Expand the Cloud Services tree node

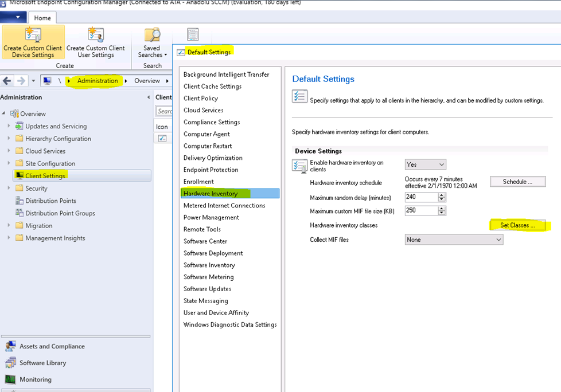tap(9, 151)
